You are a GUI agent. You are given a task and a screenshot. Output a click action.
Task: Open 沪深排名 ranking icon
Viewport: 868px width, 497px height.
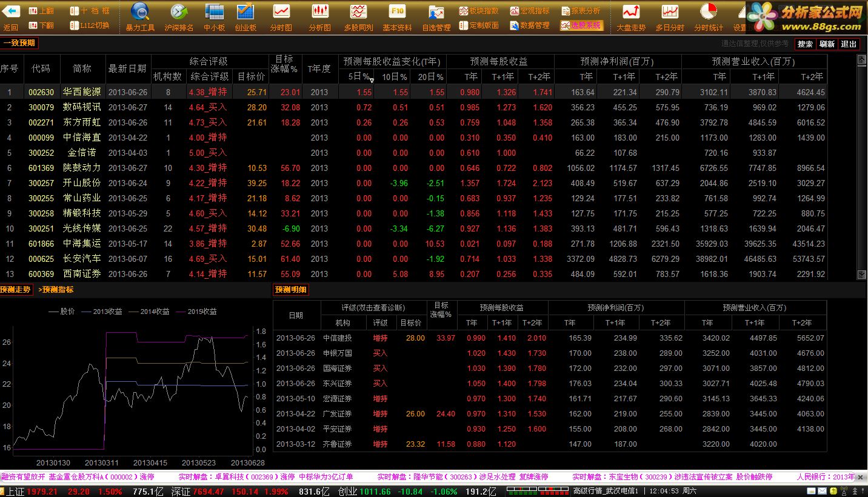pyautogui.click(x=179, y=12)
